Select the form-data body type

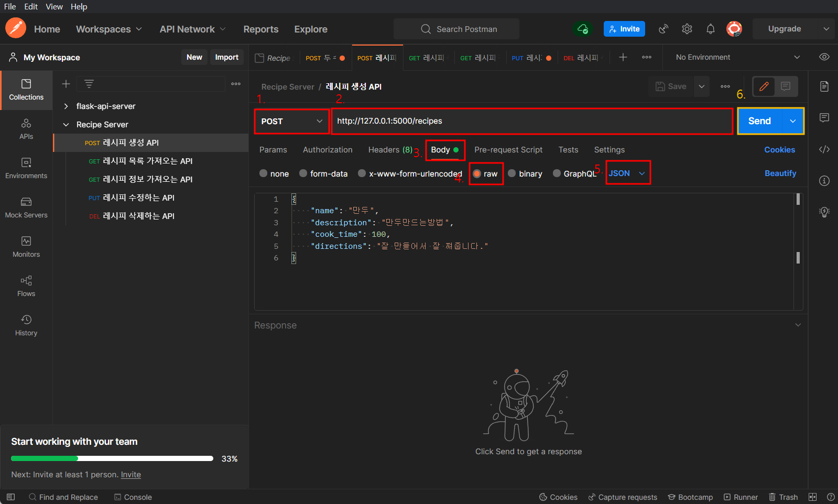coord(323,173)
